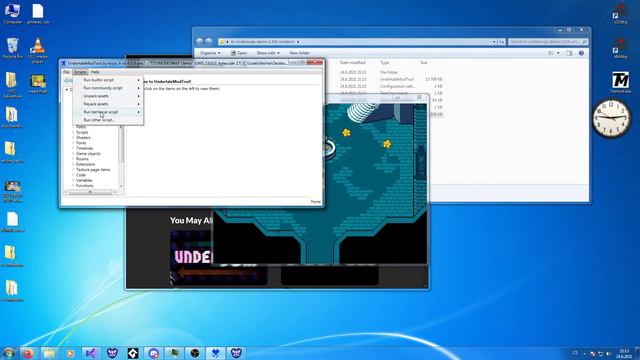Click the Windows Start button
The image size is (640, 360).
point(8,353)
